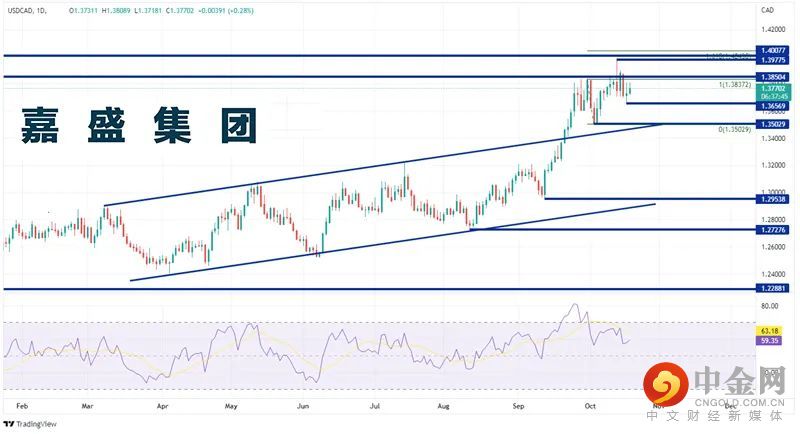Click the open value O1.37311
The height and width of the screenshot is (434, 800).
(84, 10)
